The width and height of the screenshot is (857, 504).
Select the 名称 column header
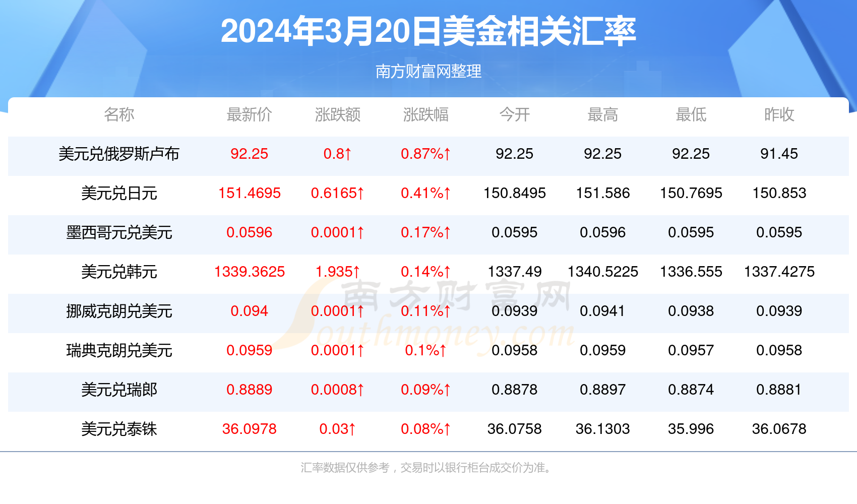(x=119, y=114)
